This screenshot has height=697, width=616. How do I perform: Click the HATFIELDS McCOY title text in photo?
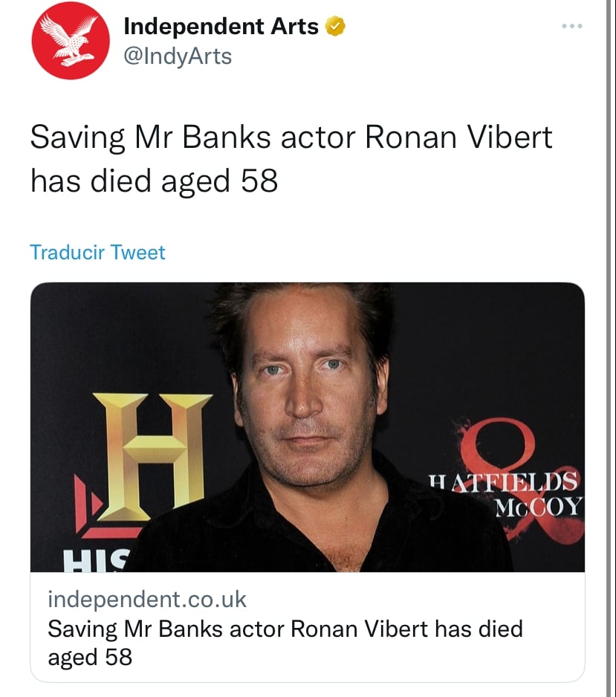click(x=505, y=493)
